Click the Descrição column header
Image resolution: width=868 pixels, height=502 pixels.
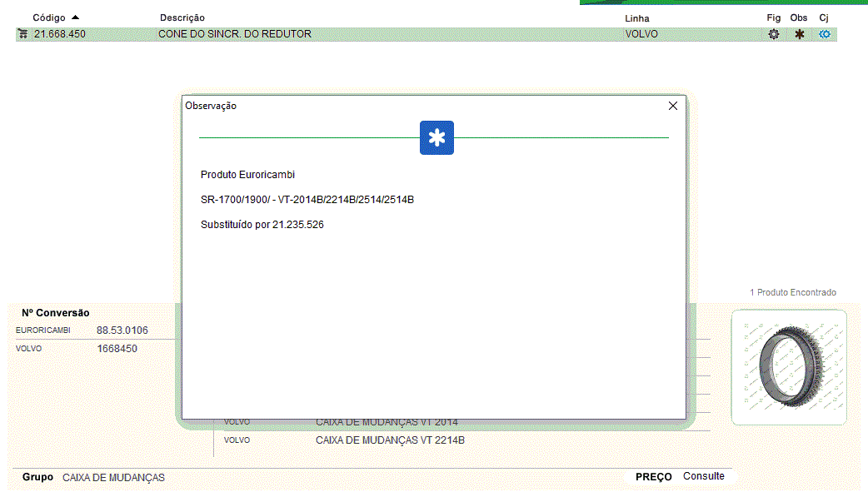(182, 17)
